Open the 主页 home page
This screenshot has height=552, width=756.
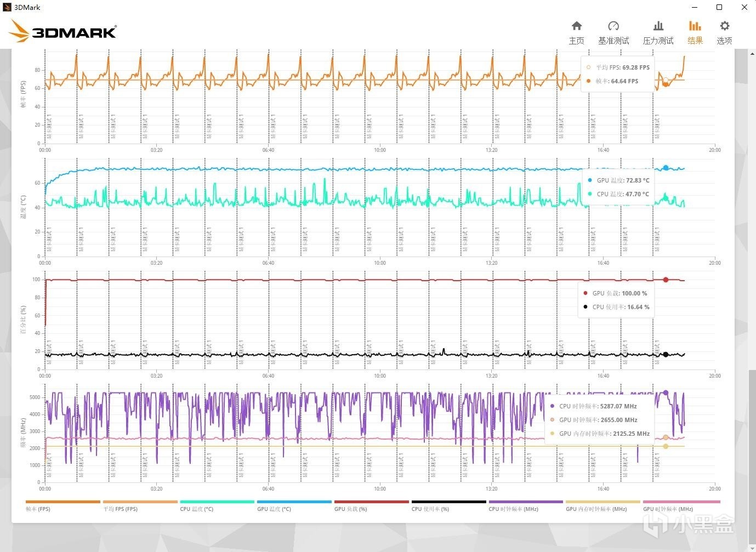tap(576, 32)
